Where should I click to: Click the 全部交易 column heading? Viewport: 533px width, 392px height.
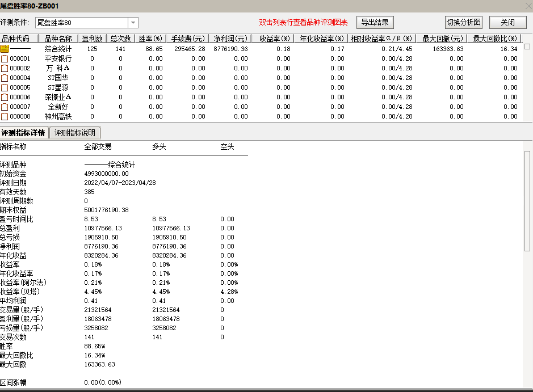pyautogui.click(x=98, y=147)
